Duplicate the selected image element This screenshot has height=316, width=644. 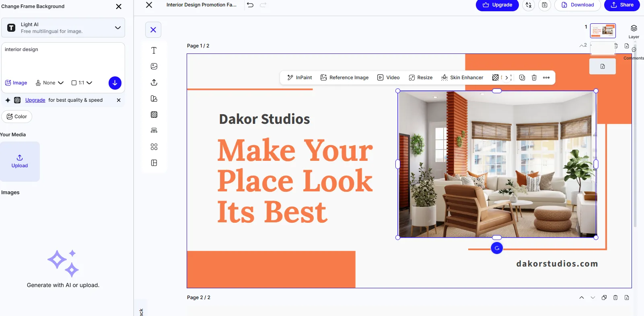pyautogui.click(x=522, y=78)
